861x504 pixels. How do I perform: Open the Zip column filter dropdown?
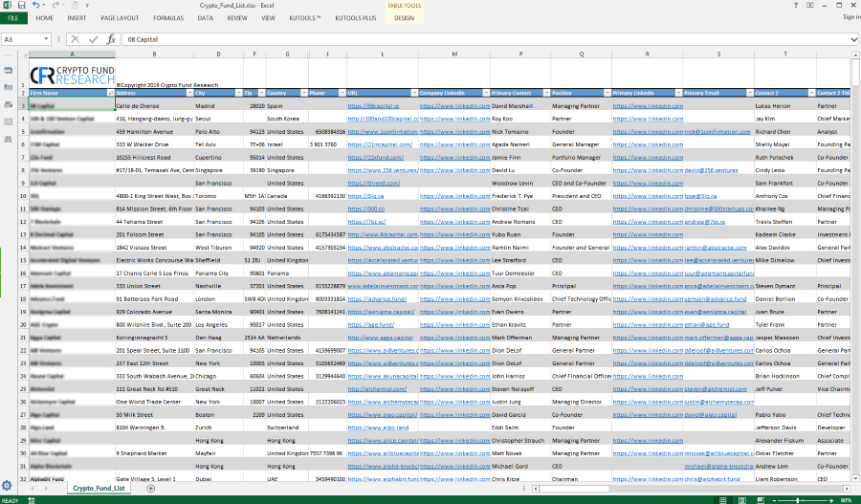pyautogui.click(x=261, y=93)
